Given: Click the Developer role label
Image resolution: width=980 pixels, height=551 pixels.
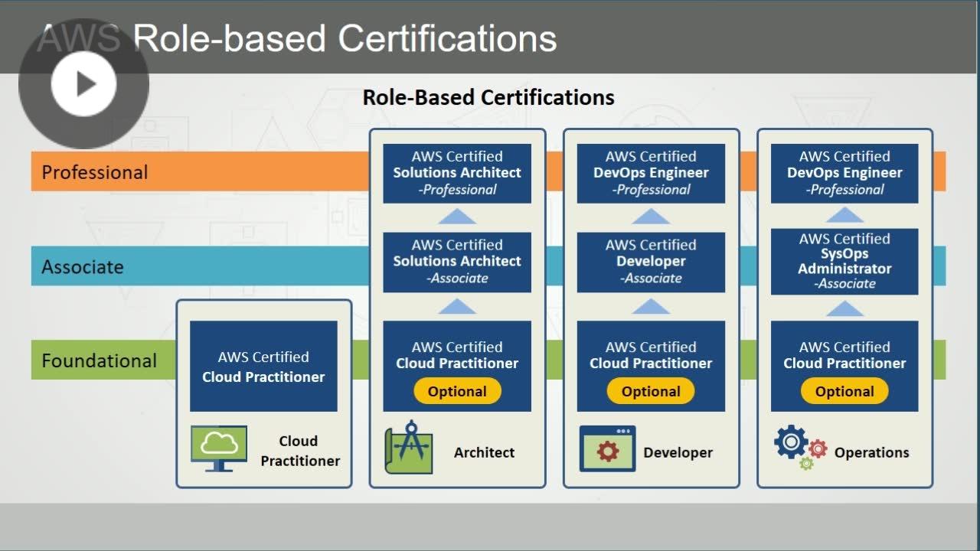Looking at the screenshot, I should click(678, 452).
